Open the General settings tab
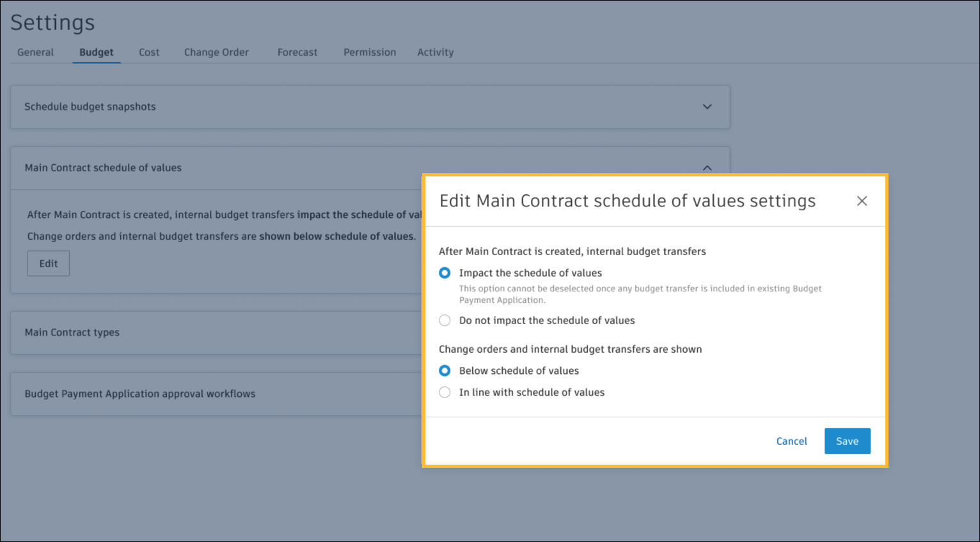The width and height of the screenshot is (980, 542). pos(35,52)
